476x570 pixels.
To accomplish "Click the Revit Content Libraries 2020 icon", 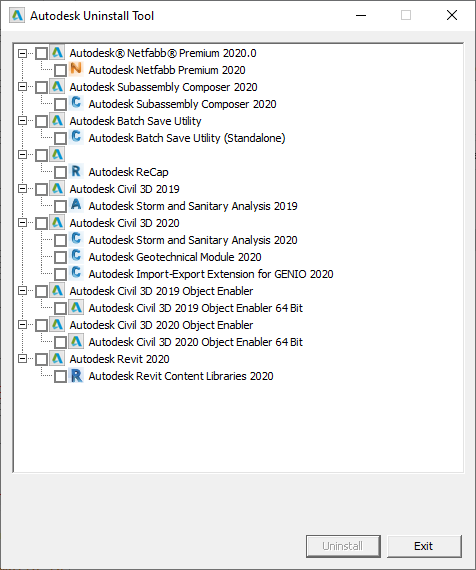I will tap(76, 376).
